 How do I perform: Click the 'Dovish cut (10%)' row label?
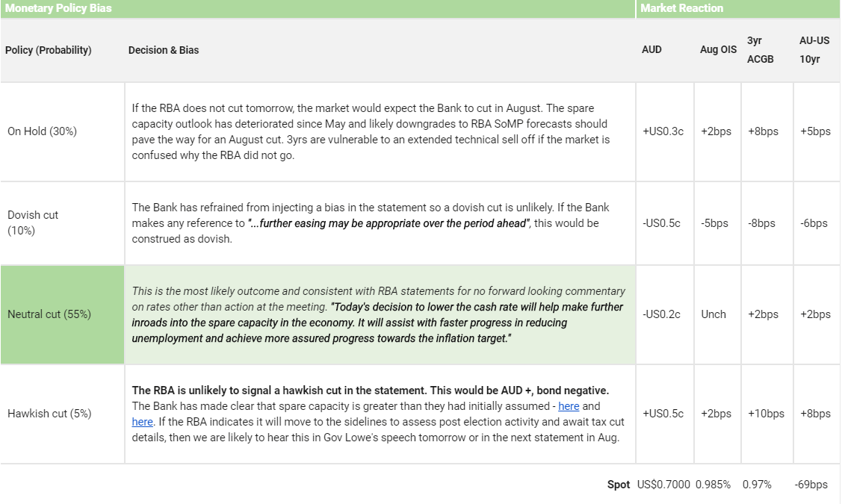[33, 223]
